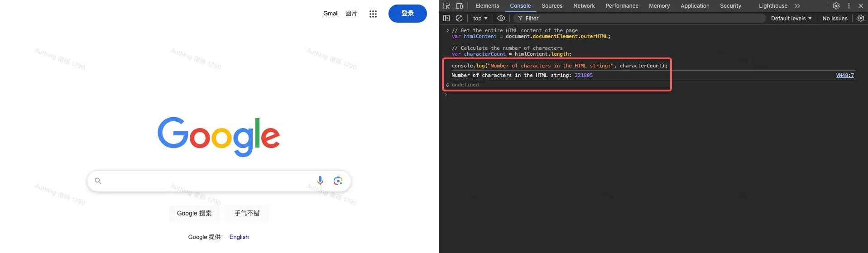Open the Google apps grid

(373, 14)
